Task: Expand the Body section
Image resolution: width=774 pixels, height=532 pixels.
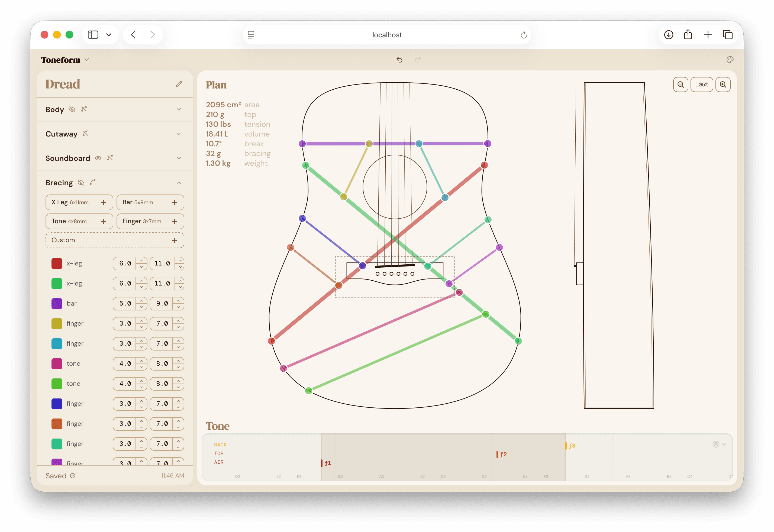Action: pyautogui.click(x=179, y=109)
